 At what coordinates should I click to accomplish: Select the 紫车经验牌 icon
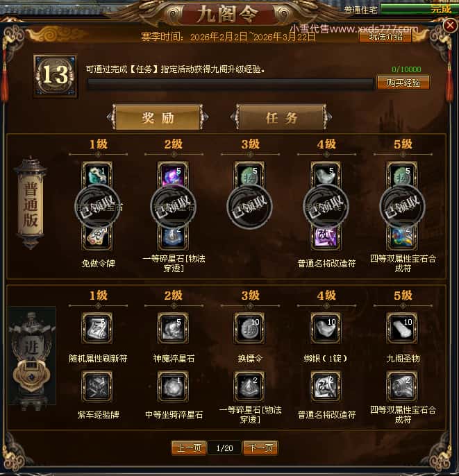97,386
